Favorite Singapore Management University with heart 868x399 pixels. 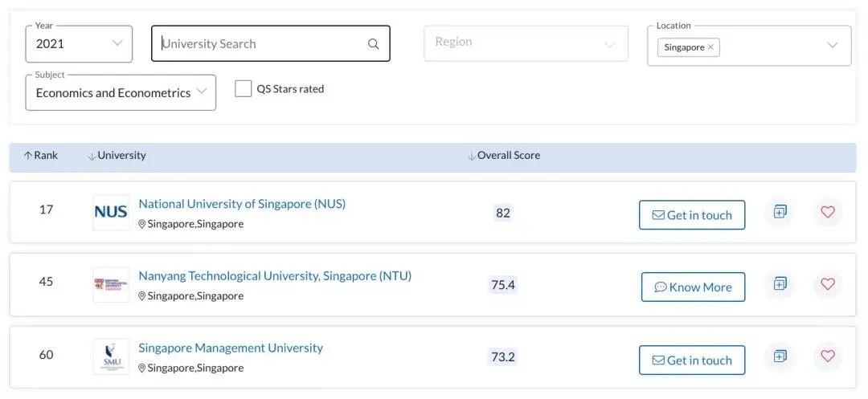(x=828, y=356)
